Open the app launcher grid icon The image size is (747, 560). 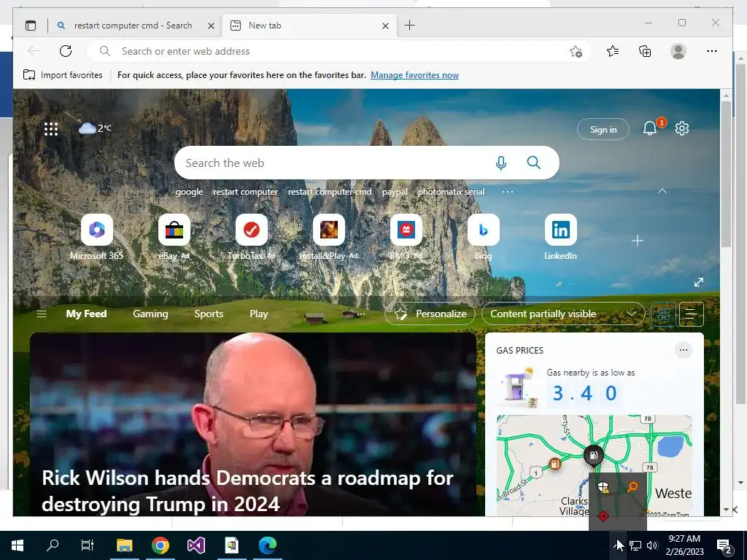[x=51, y=129]
